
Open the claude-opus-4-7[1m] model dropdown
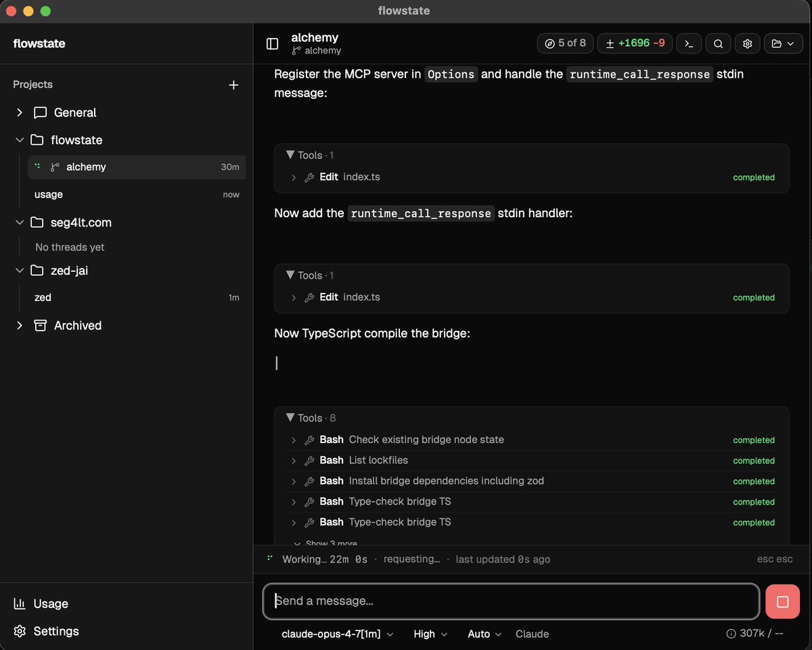point(338,634)
